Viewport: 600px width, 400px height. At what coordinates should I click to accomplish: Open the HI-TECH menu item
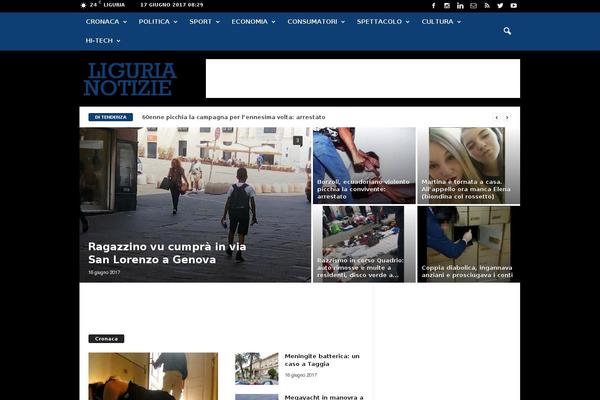point(99,41)
